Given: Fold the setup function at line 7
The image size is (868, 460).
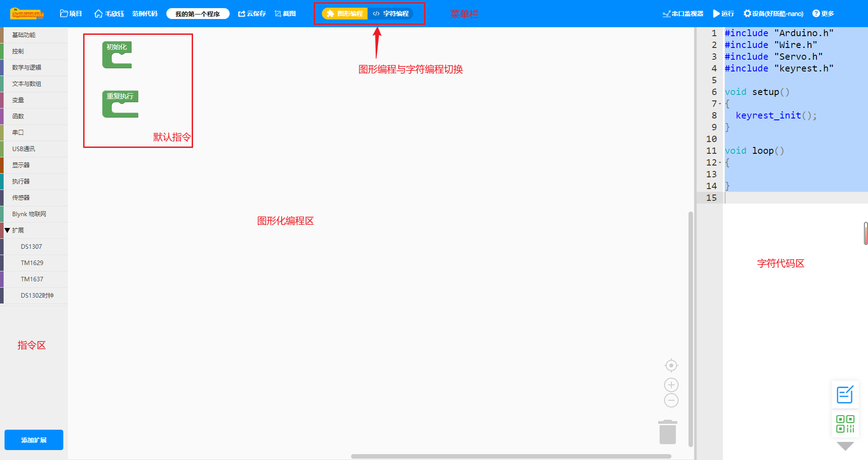Looking at the screenshot, I should point(720,104).
